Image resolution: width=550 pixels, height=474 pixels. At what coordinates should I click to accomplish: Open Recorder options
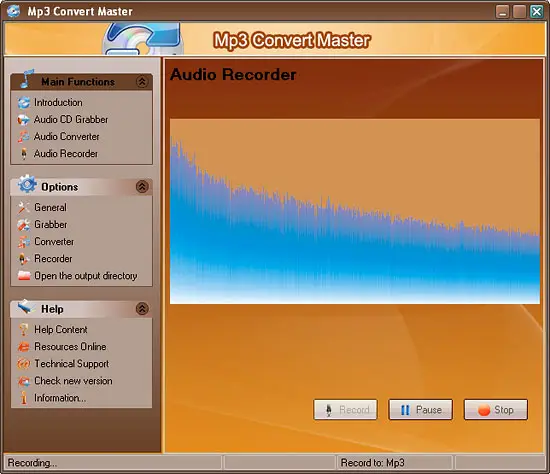(53, 259)
